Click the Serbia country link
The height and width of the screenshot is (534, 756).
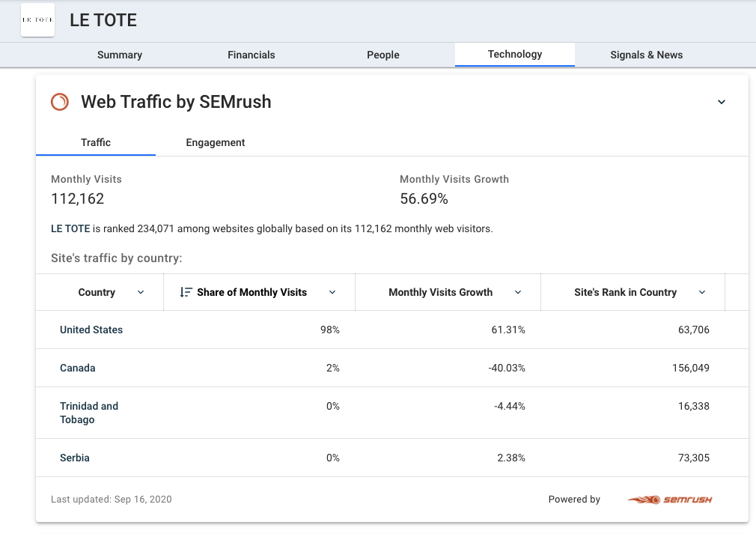click(75, 458)
